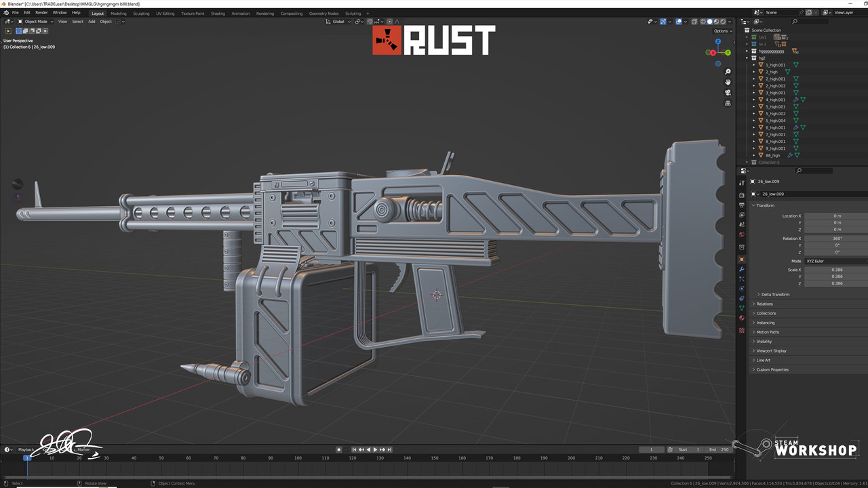The image size is (868, 488).
Task: Switch to the Sculpting workspace tab
Action: click(141, 14)
